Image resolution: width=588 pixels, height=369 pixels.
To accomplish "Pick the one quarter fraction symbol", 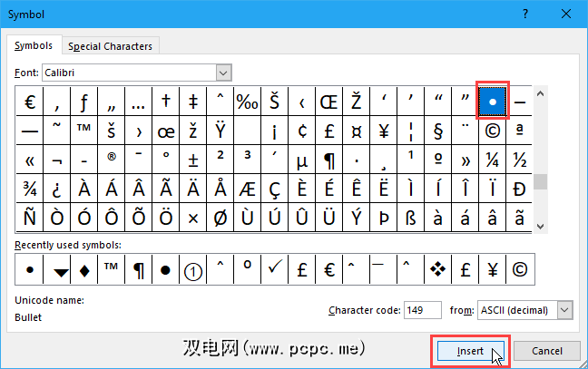I will [493, 160].
